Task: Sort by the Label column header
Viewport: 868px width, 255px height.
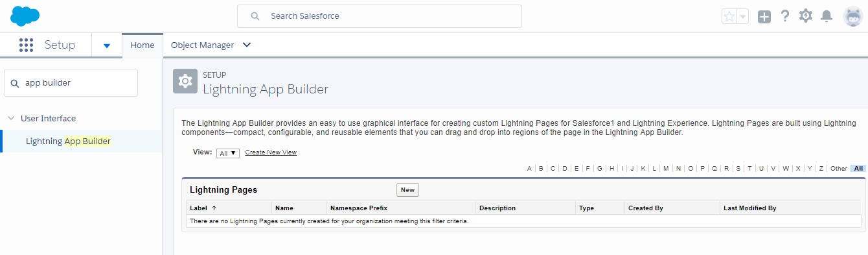Action: 203,208
